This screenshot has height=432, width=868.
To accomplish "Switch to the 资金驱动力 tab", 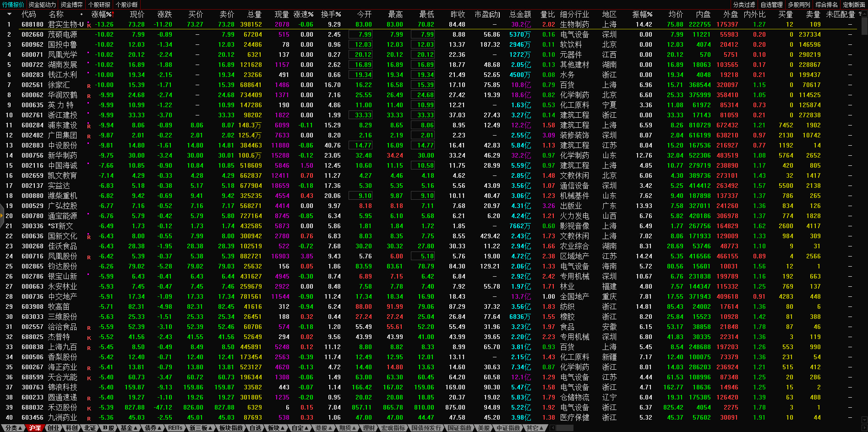I will (x=42, y=5).
